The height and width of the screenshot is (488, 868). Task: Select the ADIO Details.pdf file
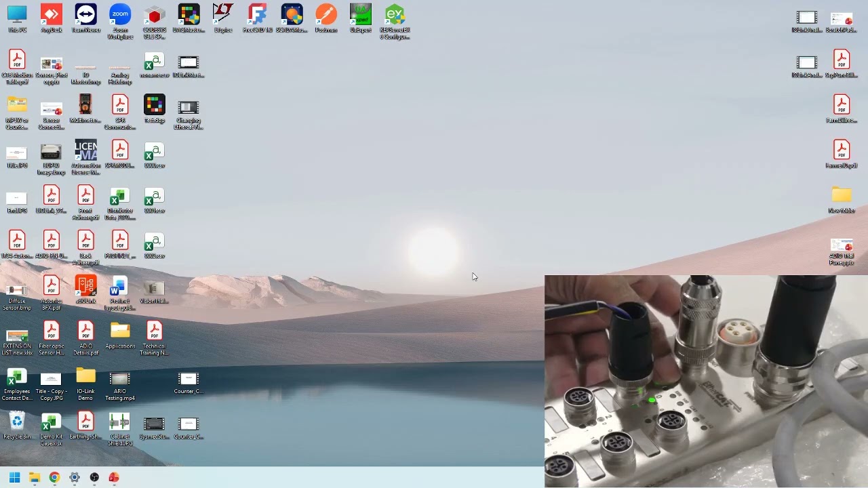[85, 338]
